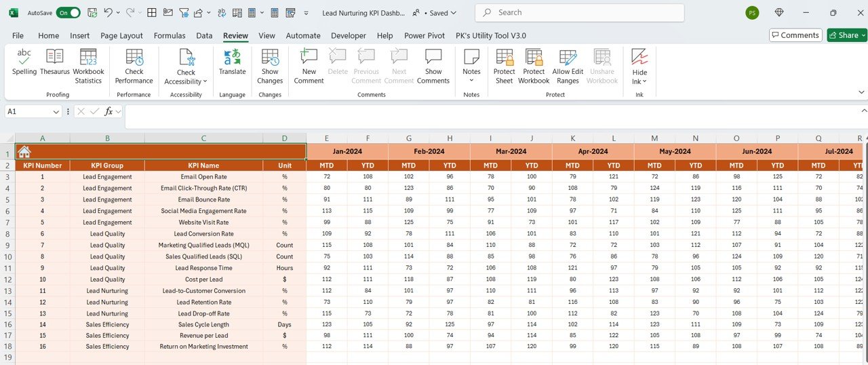Image resolution: width=868 pixels, height=365 pixels.
Task: Expand the formula bar chevron
Action: [x=863, y=111]
